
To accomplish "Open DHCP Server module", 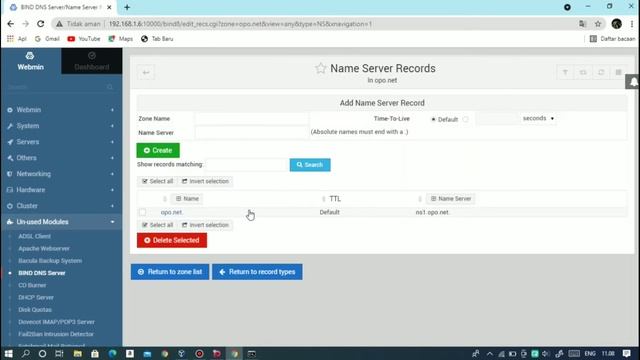I will tap(36, 298).
